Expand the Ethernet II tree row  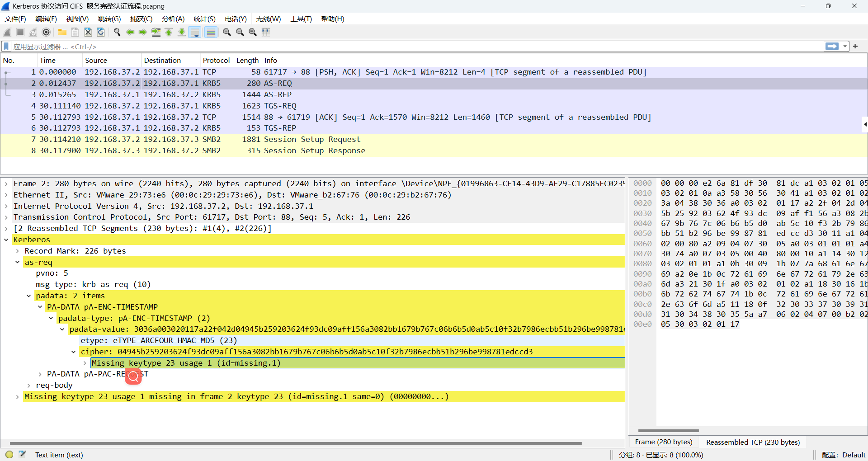(6, 195)
